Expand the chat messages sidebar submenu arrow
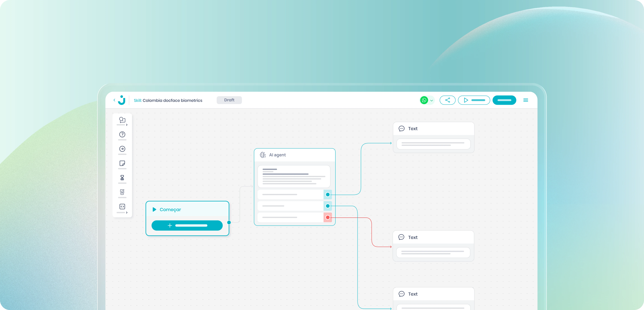 (127, 125)
